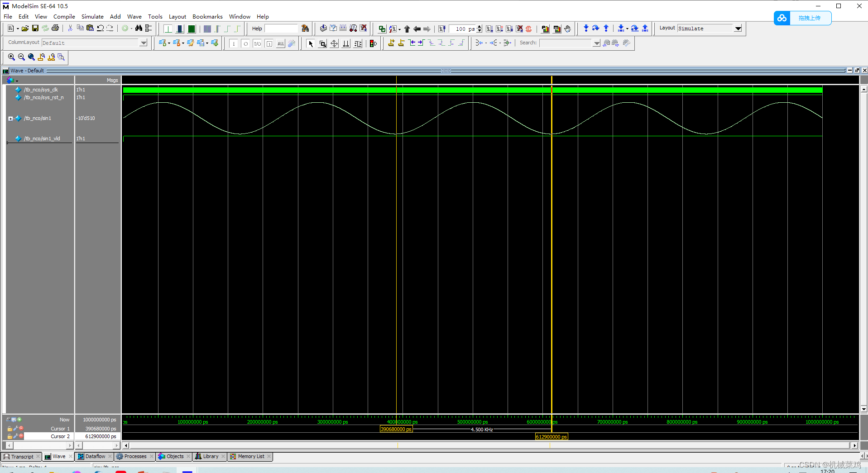
Task: Increase run length with the up stepper
Action: click(480, 26)
